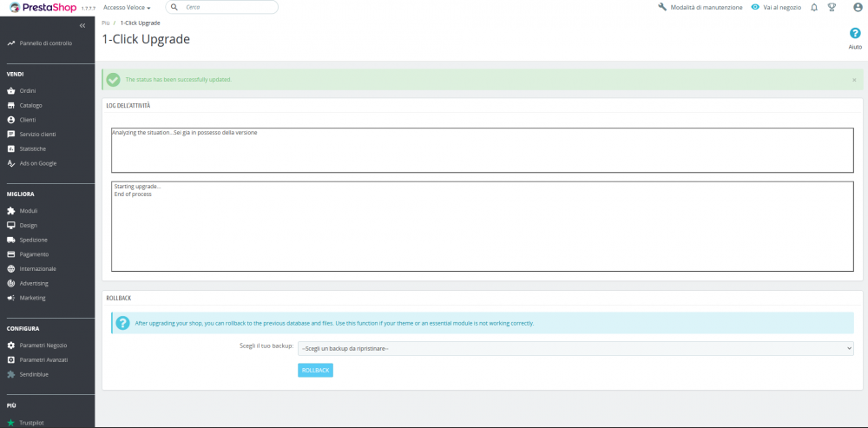The width and height of the screenshot is (868, 428).
Task: Click the Sendinblue puzzle icon
Action: (10, 374)
